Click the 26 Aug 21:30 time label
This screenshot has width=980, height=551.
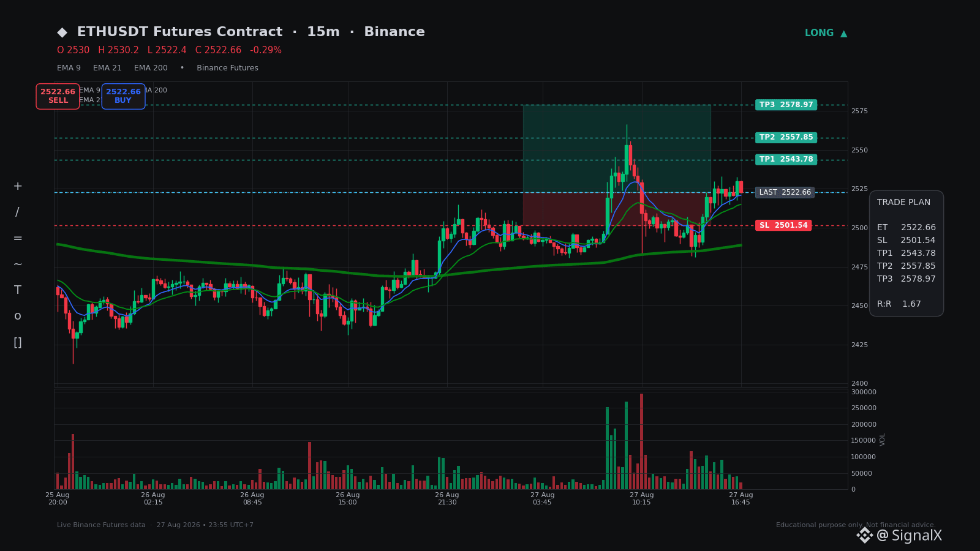click(447, 499)
